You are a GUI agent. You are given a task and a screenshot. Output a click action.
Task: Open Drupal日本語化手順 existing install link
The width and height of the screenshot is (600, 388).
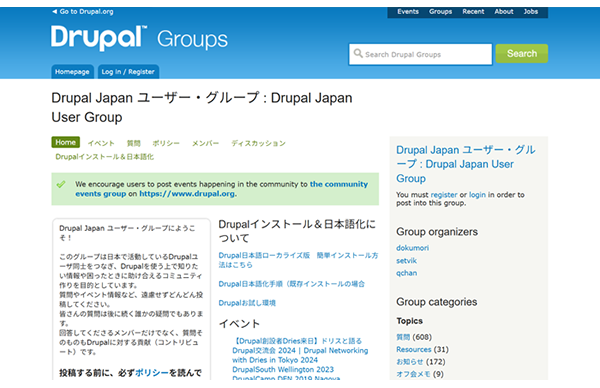[292, 284]
